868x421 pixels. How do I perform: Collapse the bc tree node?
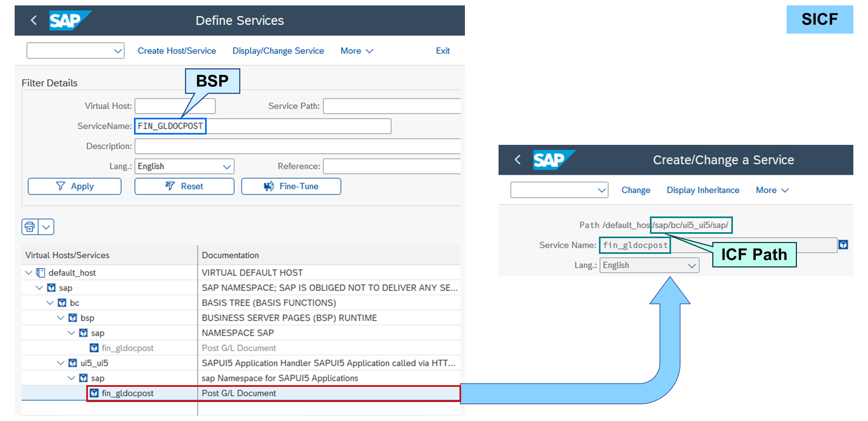[50, 303]
